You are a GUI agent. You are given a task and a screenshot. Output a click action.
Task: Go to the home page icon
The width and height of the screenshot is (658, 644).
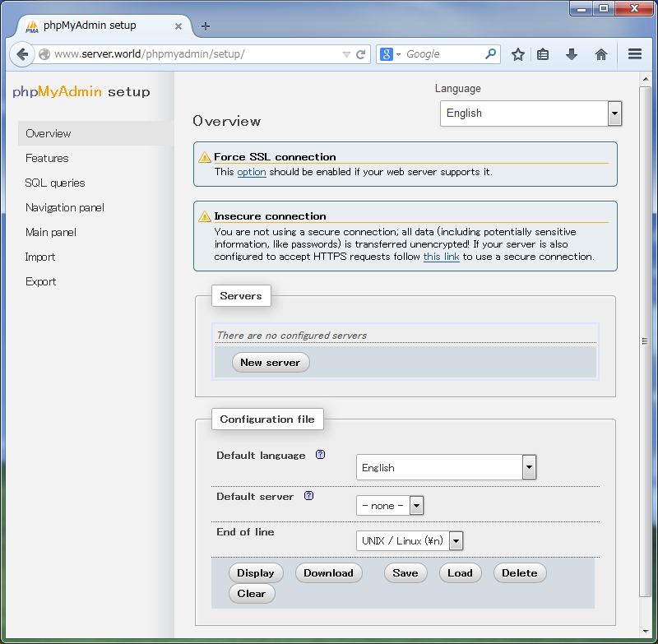601,54
